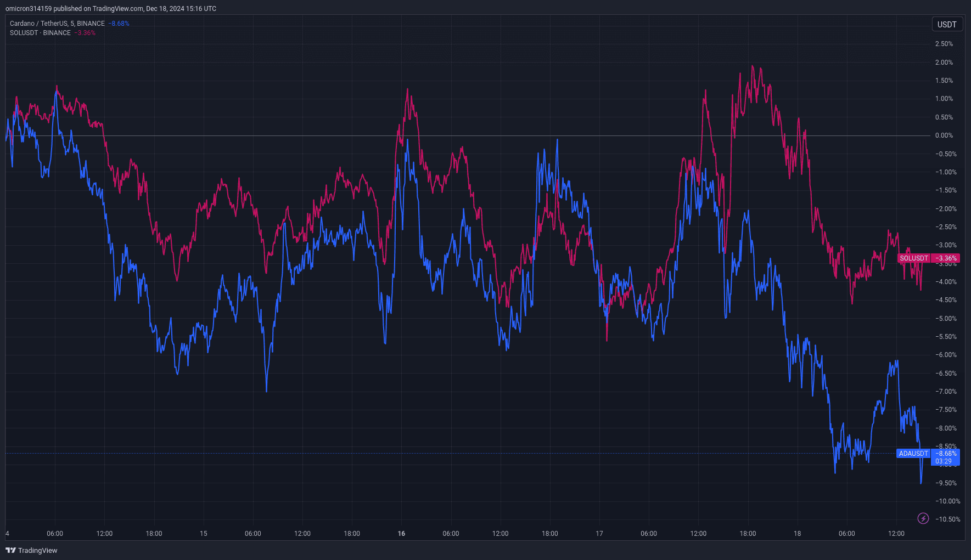Click the pink -3.36% legend value
This screenshot has width=971, height=560.
click(85, 33)
